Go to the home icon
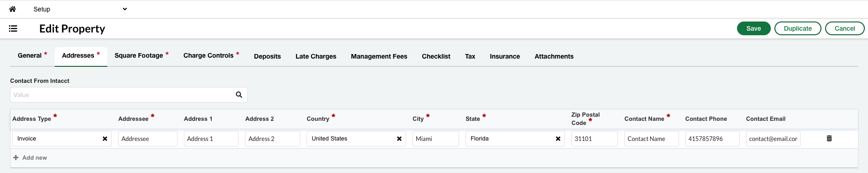This screenshot has width=868, height=173. 12,9
